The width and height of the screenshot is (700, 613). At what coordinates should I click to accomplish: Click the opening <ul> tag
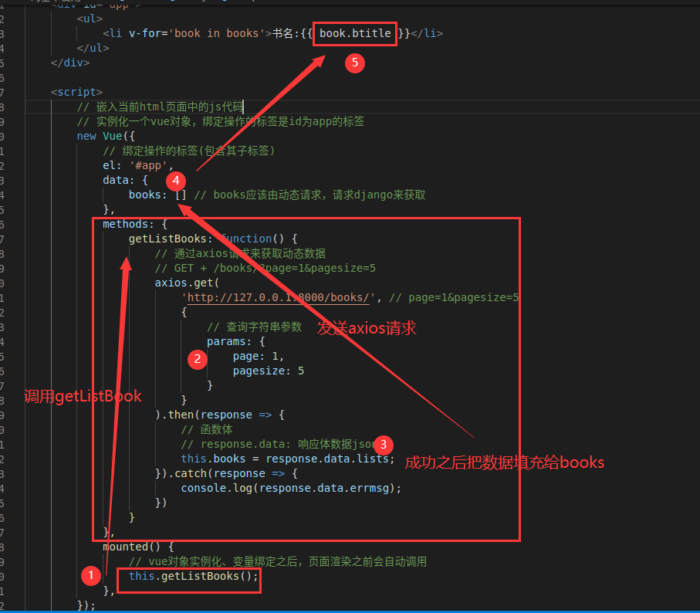pos(90,19)
